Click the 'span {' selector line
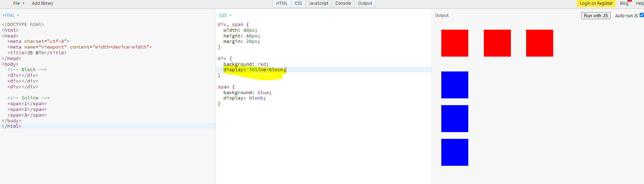The height and width of the screenshot is (184, 644). coord(226,87)
